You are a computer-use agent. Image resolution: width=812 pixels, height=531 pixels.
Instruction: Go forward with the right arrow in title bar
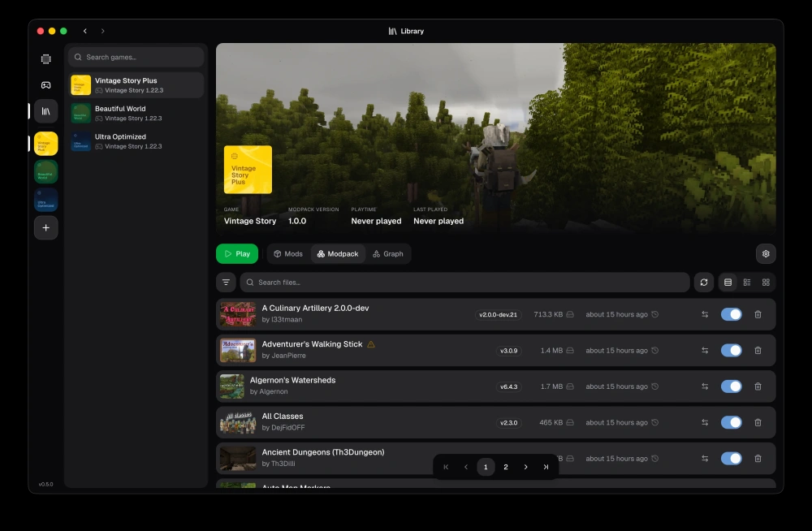pyautogui.click(x=102, y=31)
